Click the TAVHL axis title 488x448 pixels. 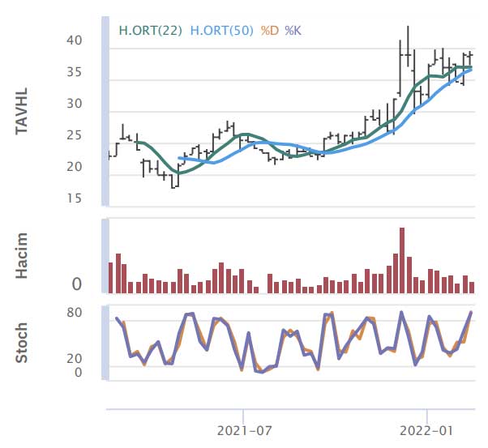22,111
